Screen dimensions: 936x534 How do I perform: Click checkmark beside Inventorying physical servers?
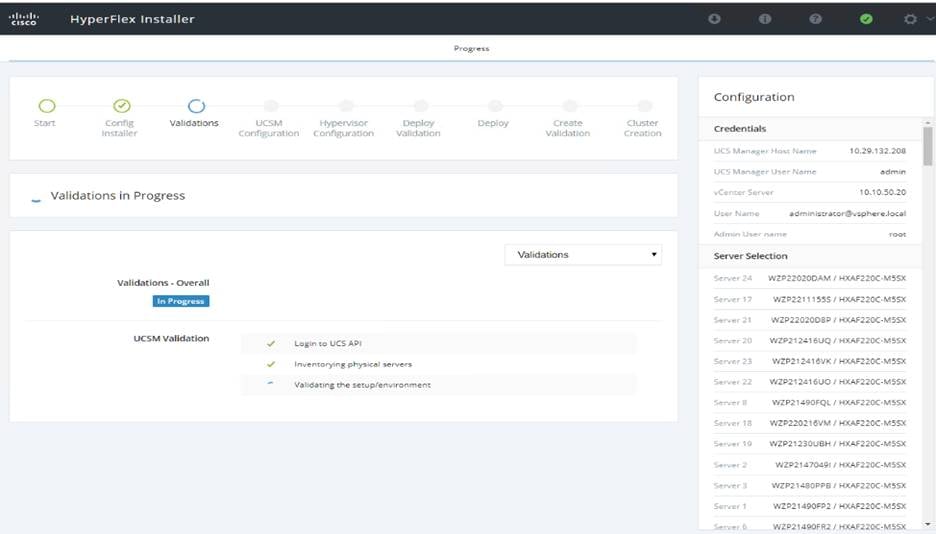(x=271, y=364)
